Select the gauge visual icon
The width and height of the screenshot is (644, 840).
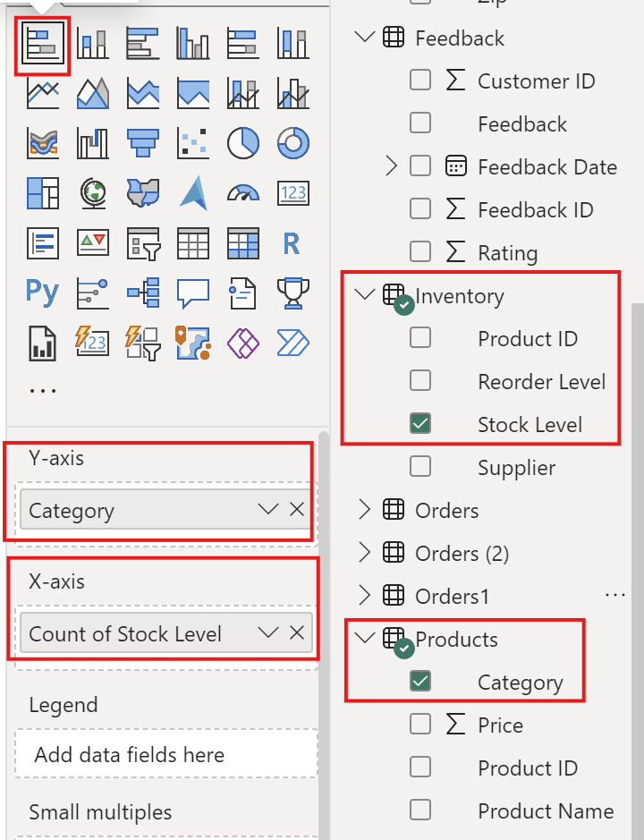click(x=242, y=192)
